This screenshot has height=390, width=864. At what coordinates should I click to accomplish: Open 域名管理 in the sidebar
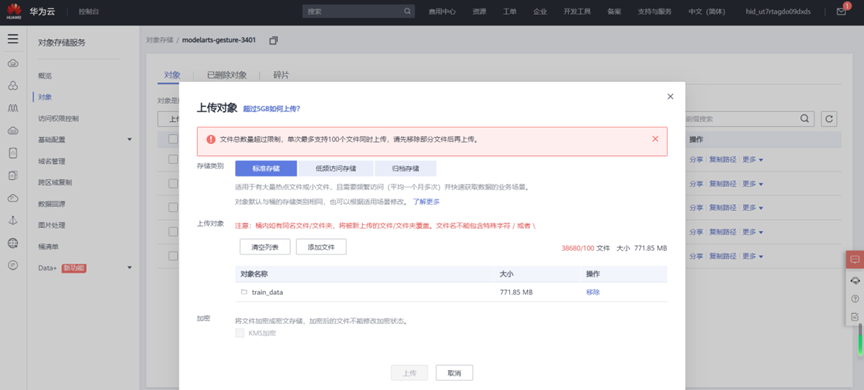coord(52,161)
